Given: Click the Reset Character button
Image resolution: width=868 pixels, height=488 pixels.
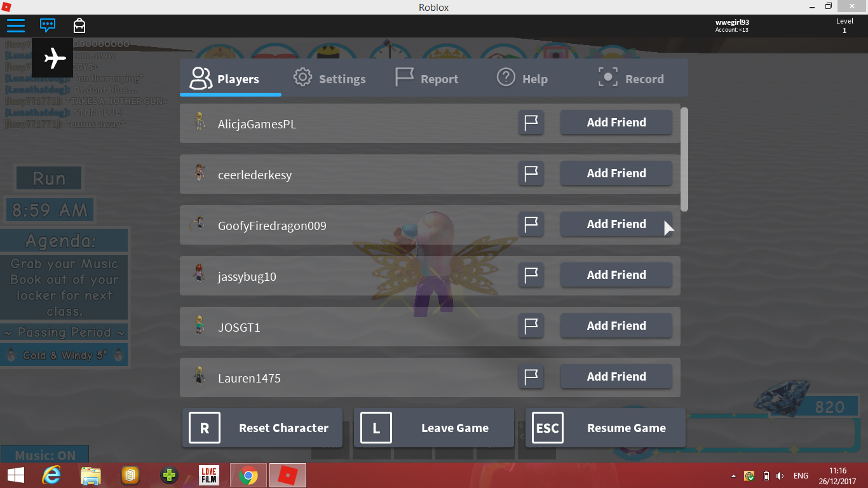Looking at the screenshot, I should tap(262, 428).
